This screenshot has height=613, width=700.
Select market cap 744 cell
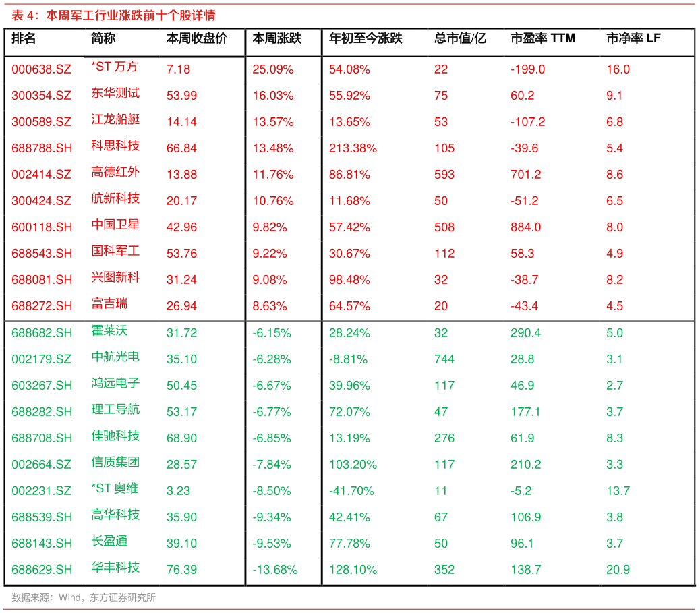(x=444, y=359)
